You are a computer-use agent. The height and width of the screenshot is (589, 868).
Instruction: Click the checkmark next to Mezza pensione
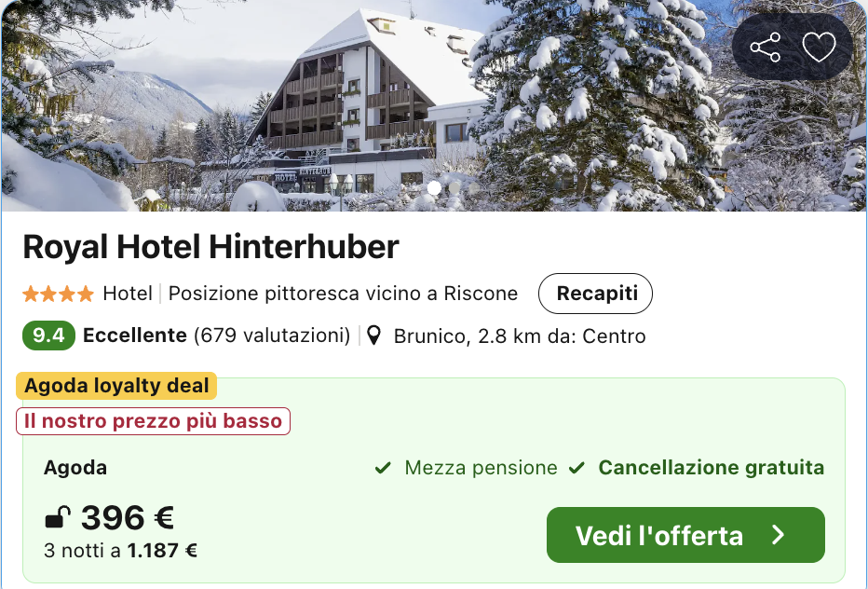(x=383, y=468)
